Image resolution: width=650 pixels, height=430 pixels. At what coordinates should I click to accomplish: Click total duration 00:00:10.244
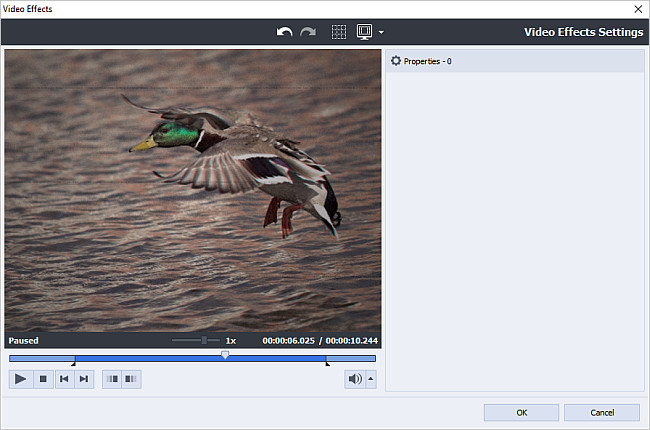(352, 340)
